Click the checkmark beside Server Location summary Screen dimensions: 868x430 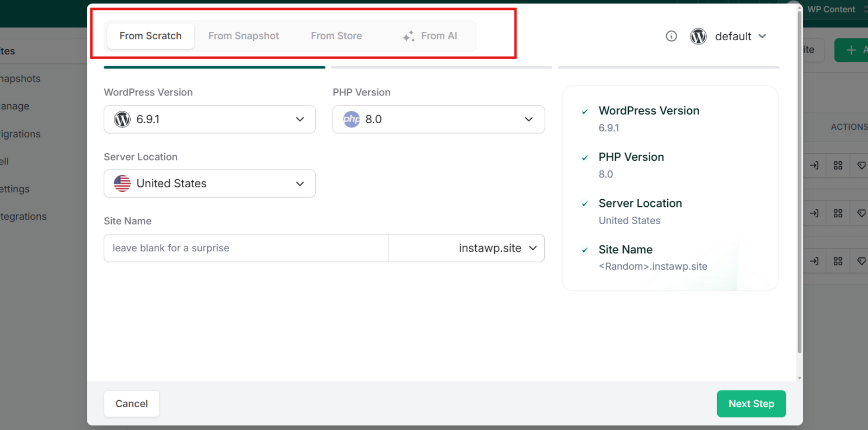[x=585, y=204]
